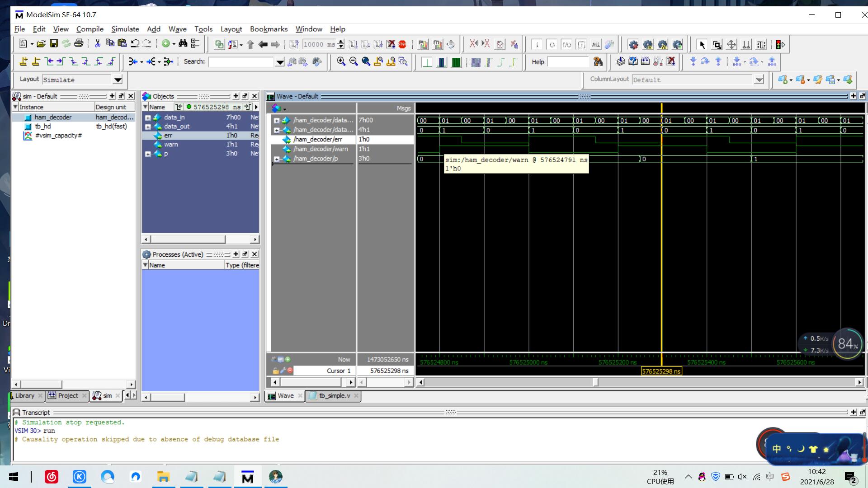Click the Open folder icon
The image size is (868, 488).
point(41,44)
